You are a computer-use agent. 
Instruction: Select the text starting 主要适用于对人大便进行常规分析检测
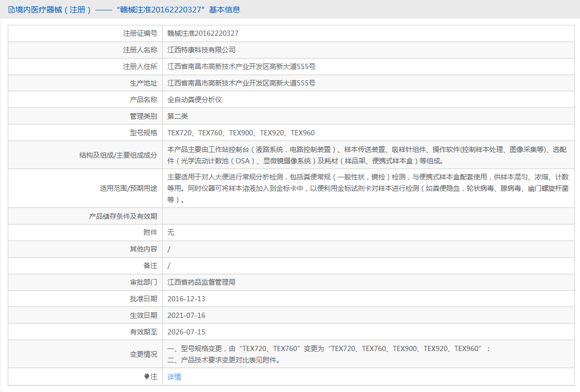[367, 188]
